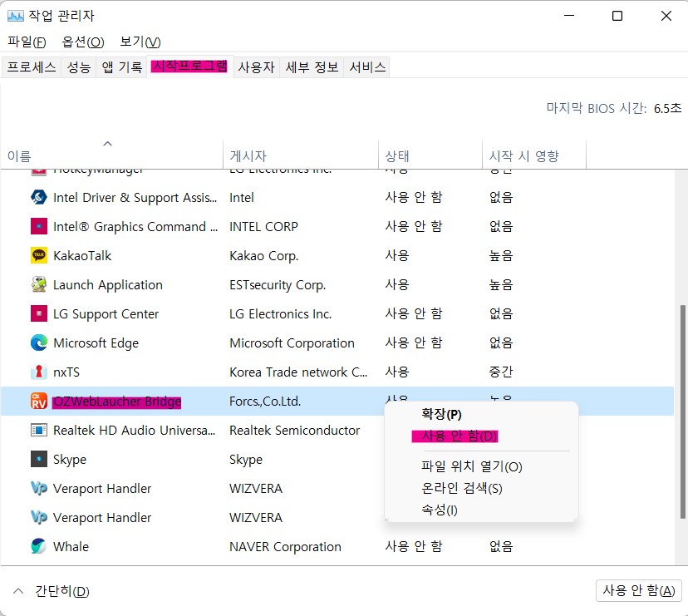The image size is (688, 616).
Task: Click the Whale browser icon
Action: coord(38,546)
